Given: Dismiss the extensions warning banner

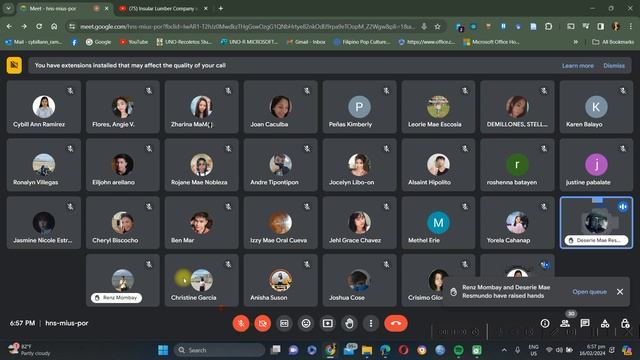Looking at the screenshot, I should click(x=614, y=66).
